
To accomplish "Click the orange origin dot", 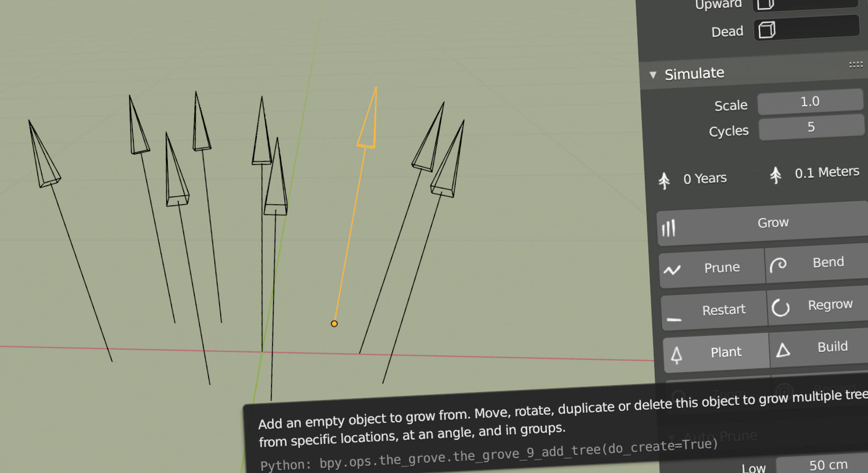I will pyautogui.click(x=334, y=323).
